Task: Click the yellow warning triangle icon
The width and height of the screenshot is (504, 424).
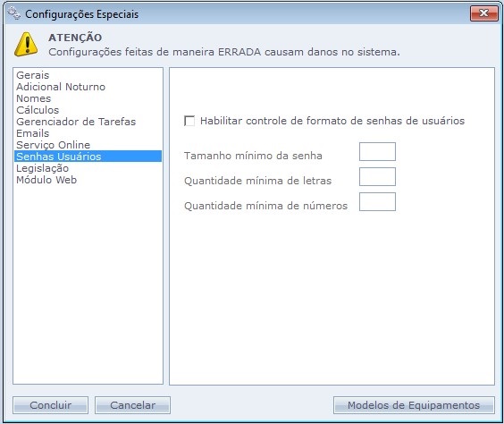Action: 26,45
